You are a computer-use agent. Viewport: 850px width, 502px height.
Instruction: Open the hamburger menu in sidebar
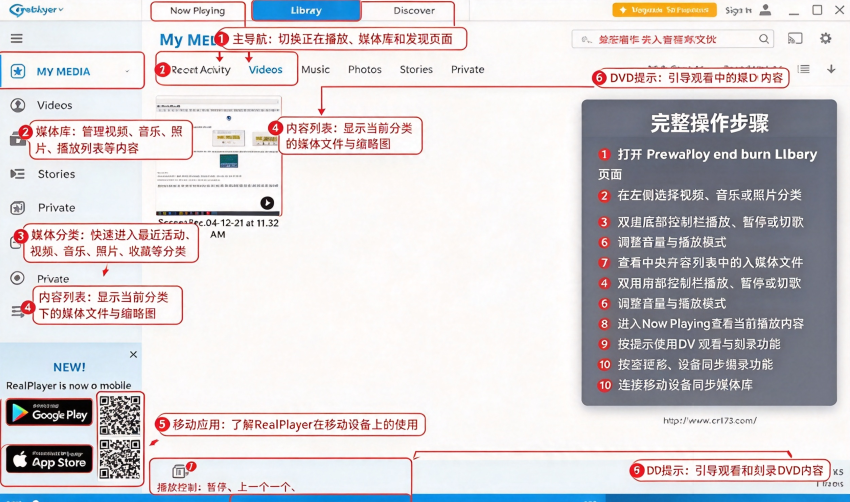17,38
